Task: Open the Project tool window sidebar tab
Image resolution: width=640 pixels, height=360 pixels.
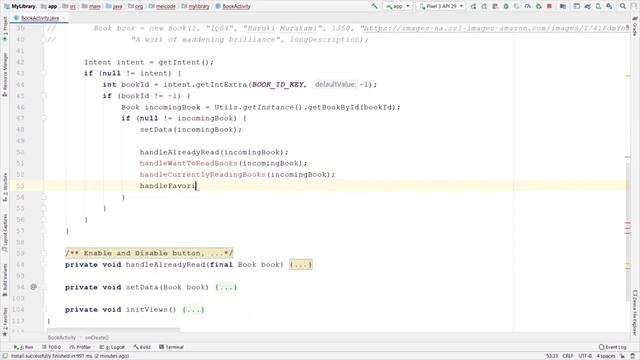Action: click(5, 29)
